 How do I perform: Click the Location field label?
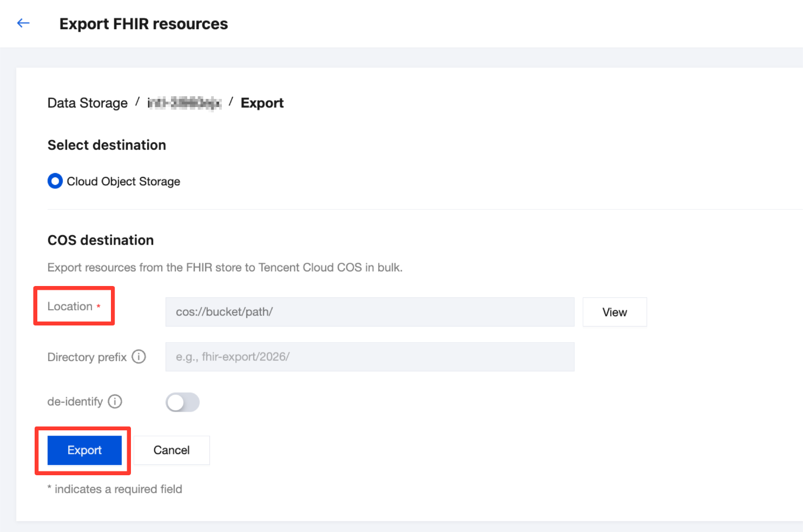click(70, 306)
